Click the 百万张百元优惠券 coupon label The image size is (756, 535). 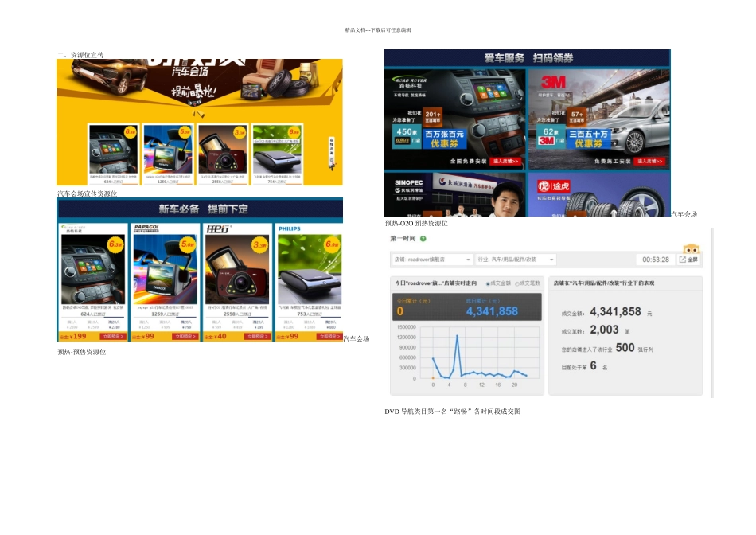[x=444, y=139]
